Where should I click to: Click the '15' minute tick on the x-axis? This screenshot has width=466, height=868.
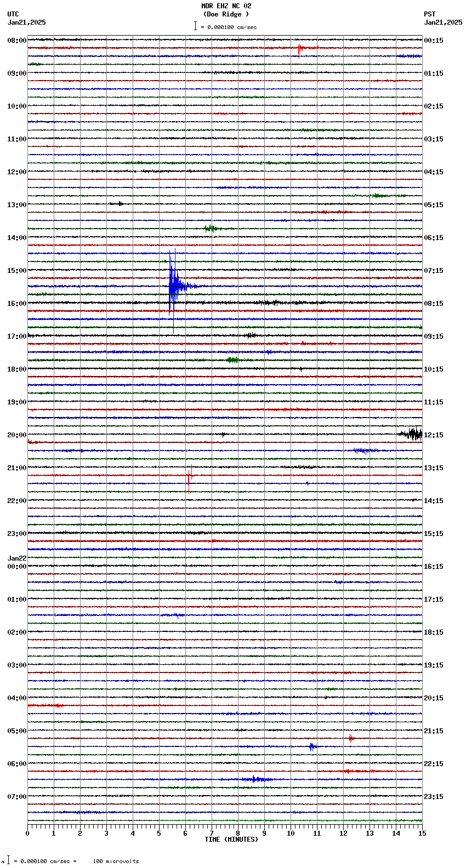pos(422,833)
